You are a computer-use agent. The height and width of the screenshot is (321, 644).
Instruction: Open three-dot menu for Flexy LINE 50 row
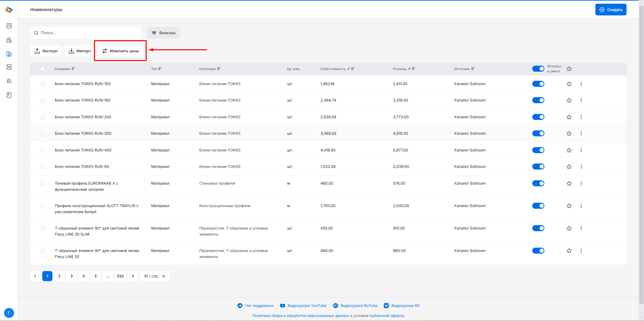[581, 251]
